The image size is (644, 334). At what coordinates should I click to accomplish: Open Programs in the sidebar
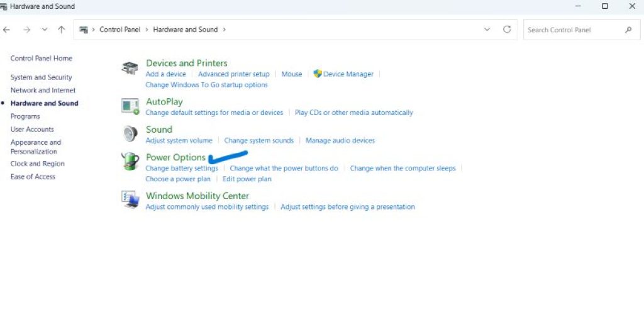(25, 116)
